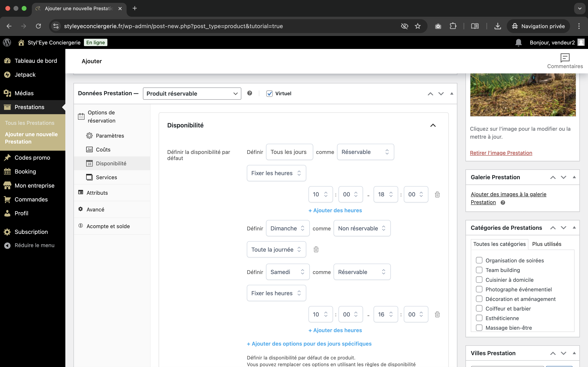Check the Coiffeur et barbier category
The width and height of the screenshot is (588, 367).
tap(479, 308)
